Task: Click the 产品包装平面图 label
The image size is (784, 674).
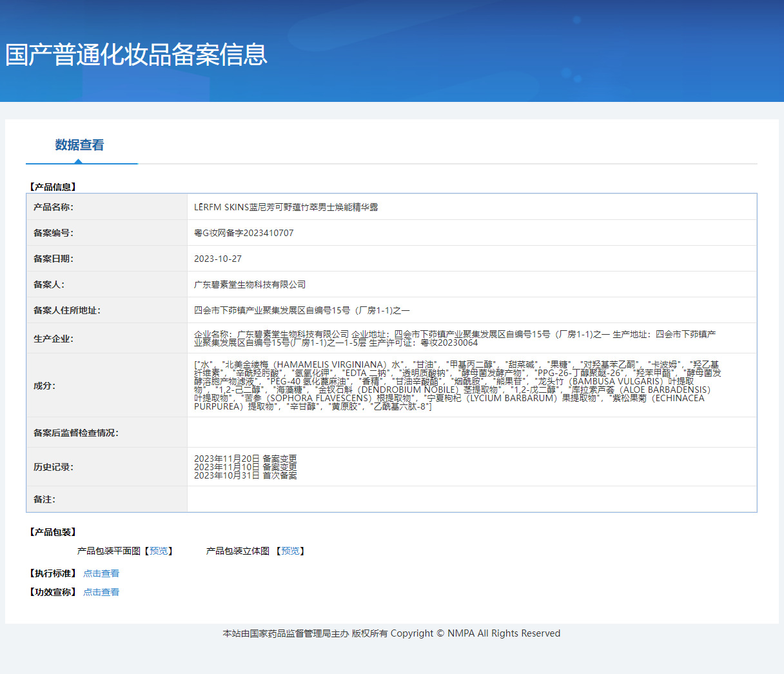Action: pyautogui.click(x=109, y=551)
